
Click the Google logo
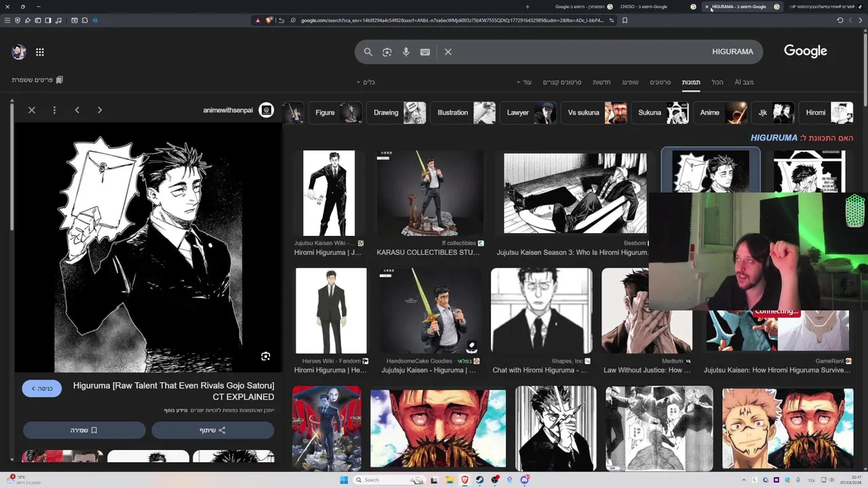point(806,52)
